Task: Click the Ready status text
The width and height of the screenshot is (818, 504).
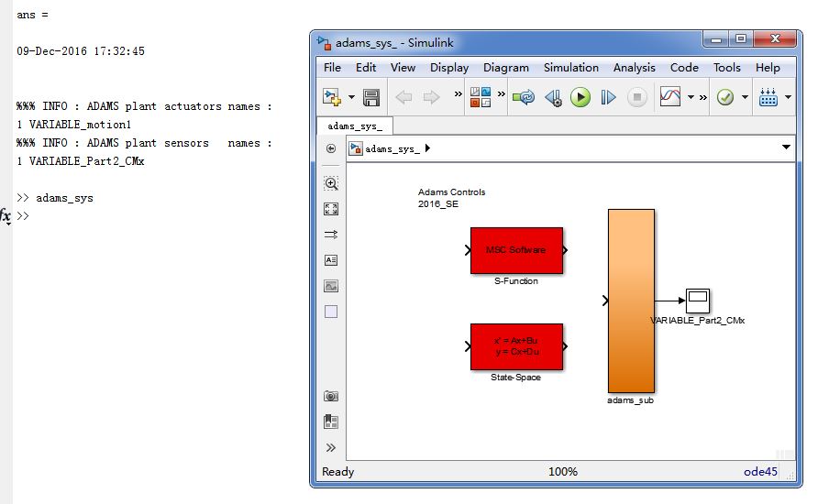Action: tap(338, 472)
